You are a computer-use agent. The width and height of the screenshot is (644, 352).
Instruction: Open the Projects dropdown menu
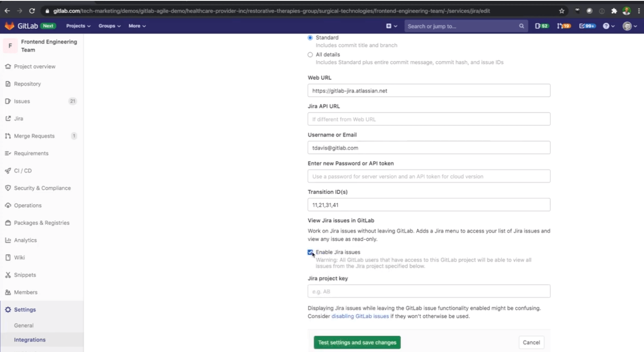point(78,26)
